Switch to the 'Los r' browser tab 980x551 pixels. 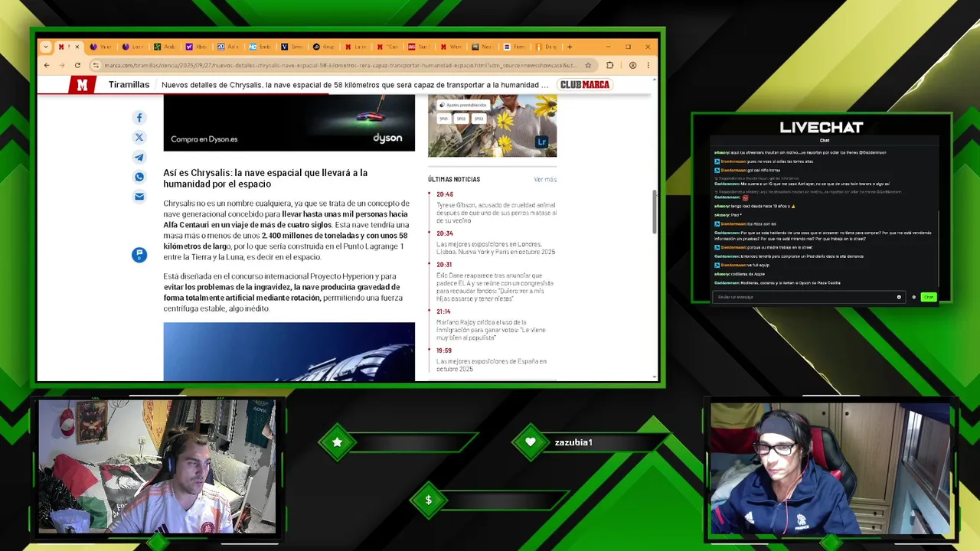click(132, 47)
